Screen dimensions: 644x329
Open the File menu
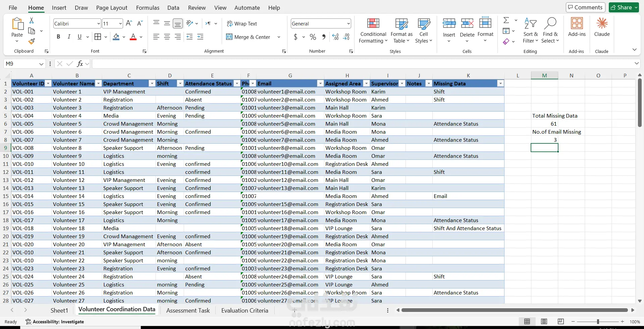[x=13, y=8]
